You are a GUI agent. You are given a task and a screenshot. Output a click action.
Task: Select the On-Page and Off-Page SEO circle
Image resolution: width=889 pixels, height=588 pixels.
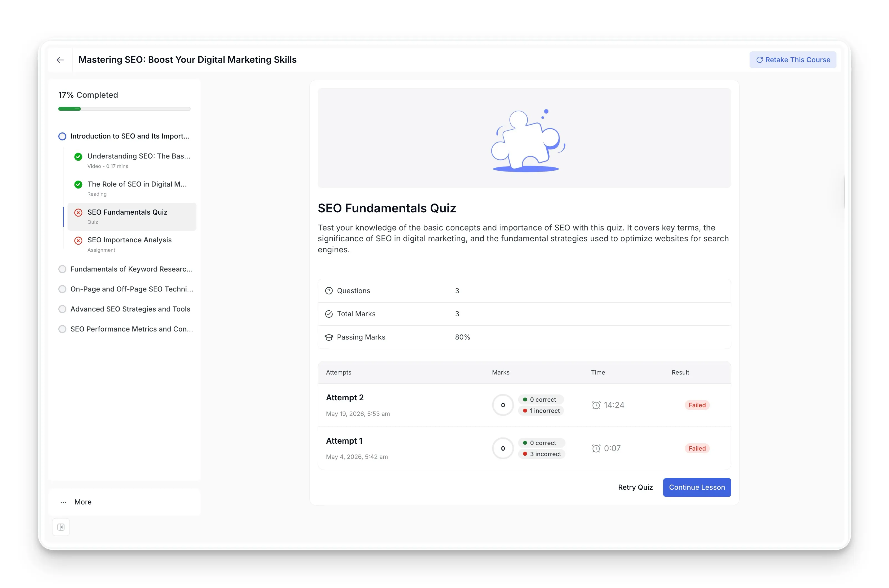[x=62, y=289]
